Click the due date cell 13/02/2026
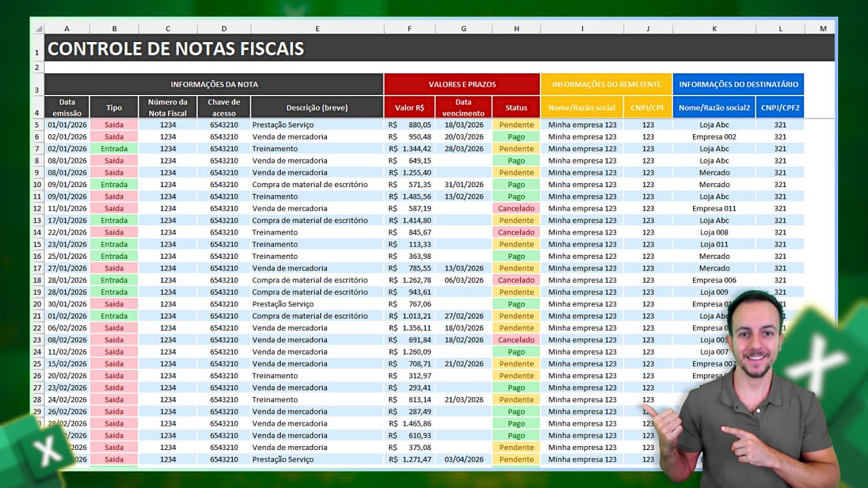Viewport: 868px width, 488px height. click(464, 197)
